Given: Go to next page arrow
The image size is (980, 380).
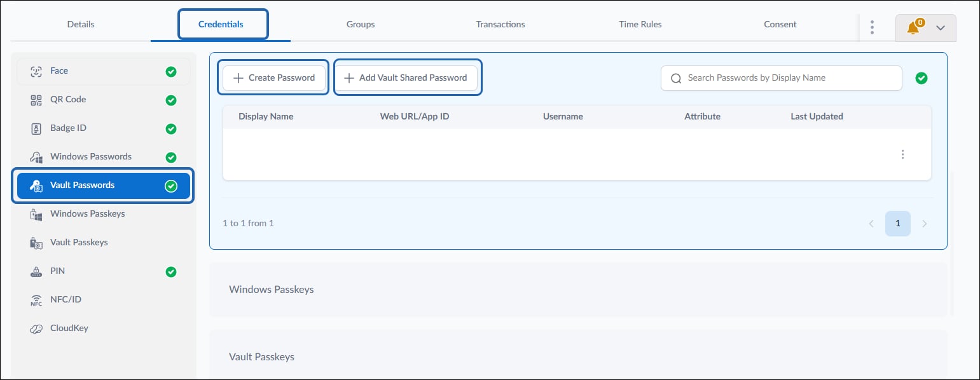Looking at the screenshot, I should click(x=925, y=224).
